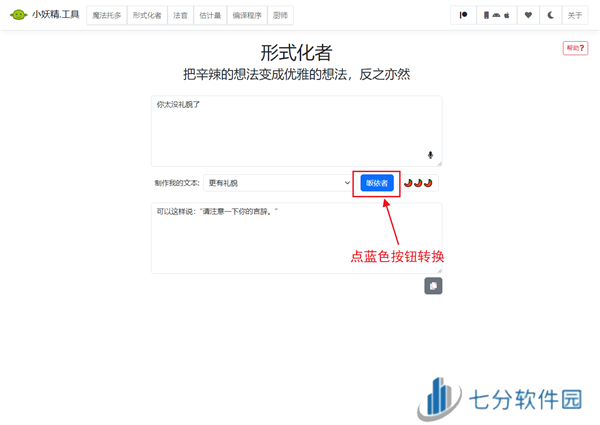Viewport: 600px width, 425px height.
Task: Switch to the 形式化者 tab
Action: (147, 16)
